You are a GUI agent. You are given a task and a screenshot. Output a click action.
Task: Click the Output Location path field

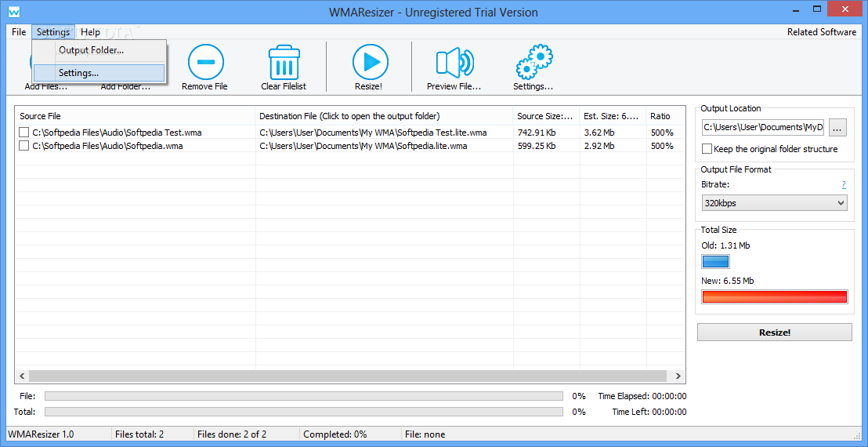pos(763,127)
